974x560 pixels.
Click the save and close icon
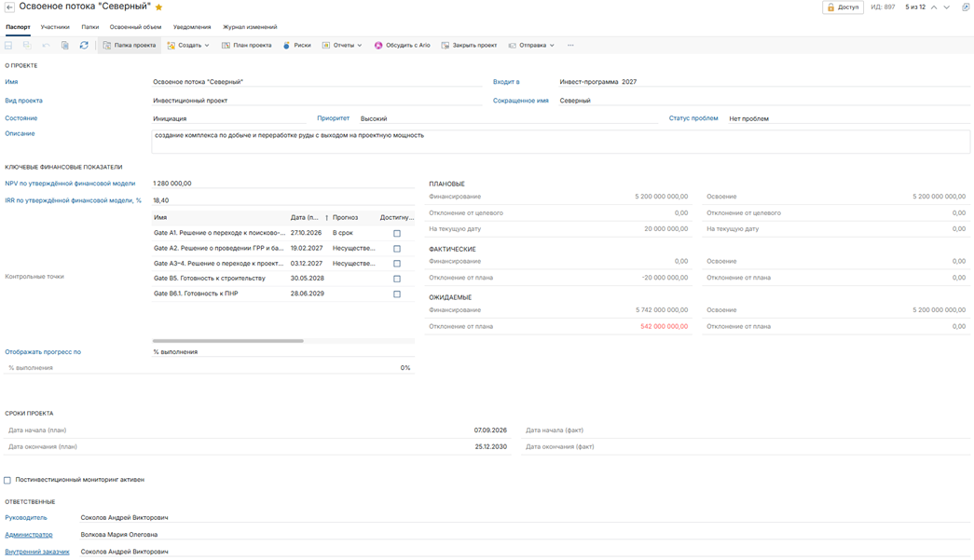27,46
